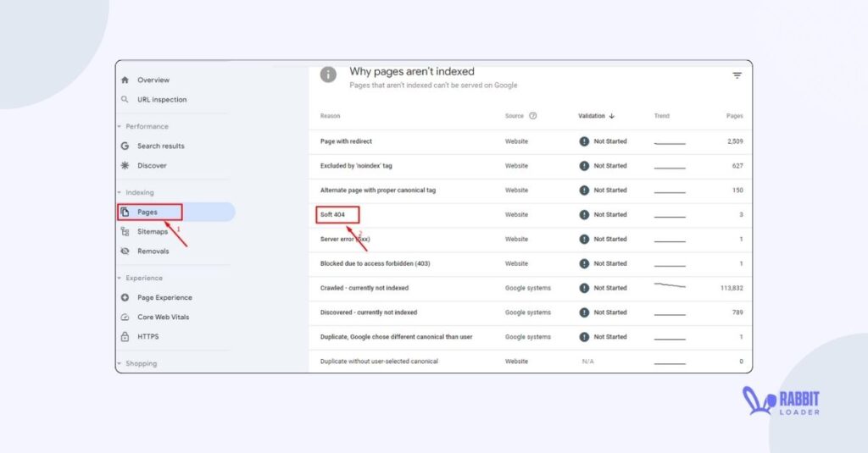Click the Validation sort arrow
868x453 pixels.
tap(612, 116)
